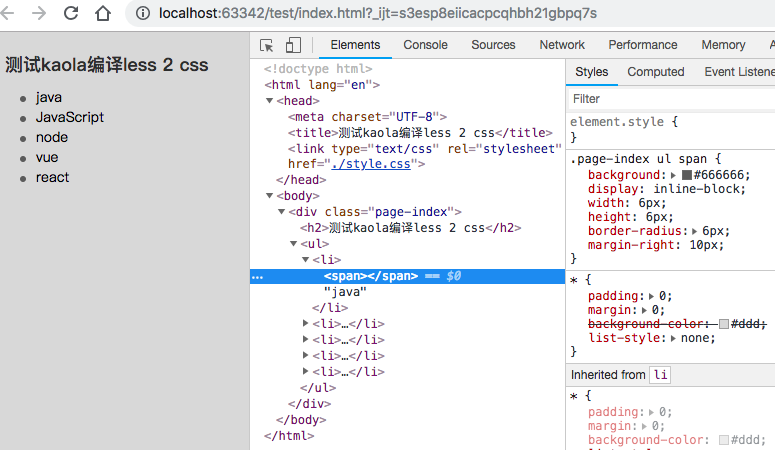Open the struck-through #ddd color swatch
The height and width of the screenshot is (450, 775).
coord(724,324)
